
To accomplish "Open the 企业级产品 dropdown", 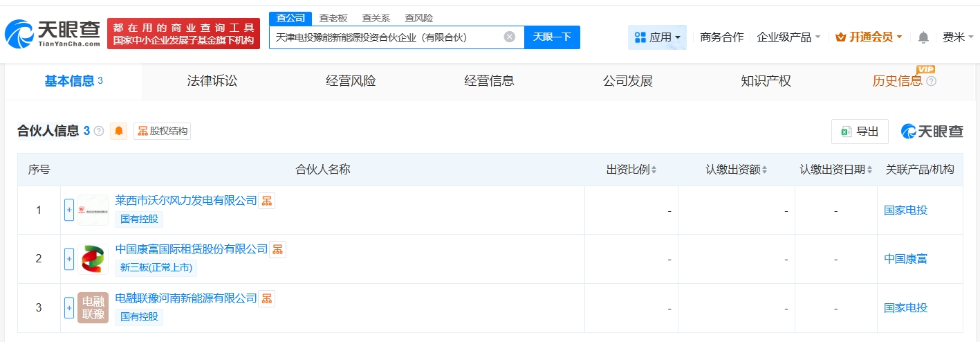I will click(x=788, y=37).
